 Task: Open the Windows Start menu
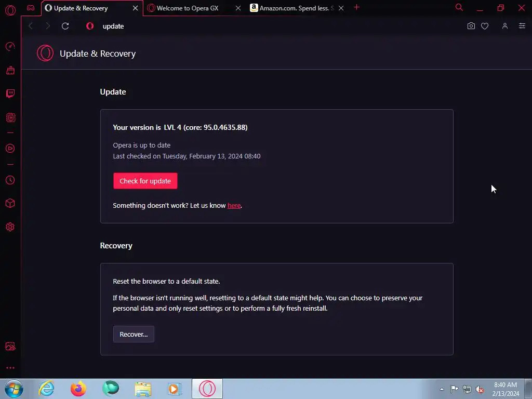pos(14,389)
